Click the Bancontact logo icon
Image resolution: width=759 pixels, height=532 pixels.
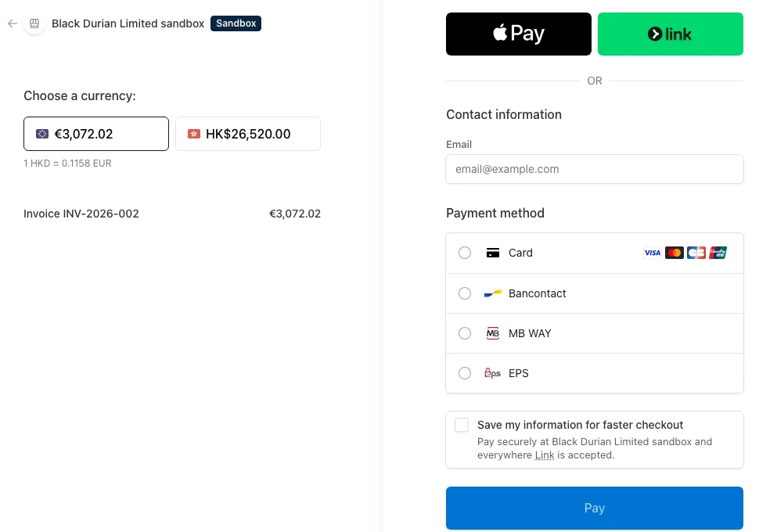point(493,293)
